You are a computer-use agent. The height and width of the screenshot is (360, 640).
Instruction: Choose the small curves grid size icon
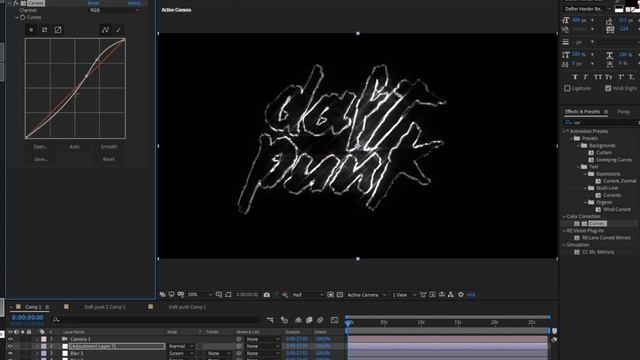point(31,30)
